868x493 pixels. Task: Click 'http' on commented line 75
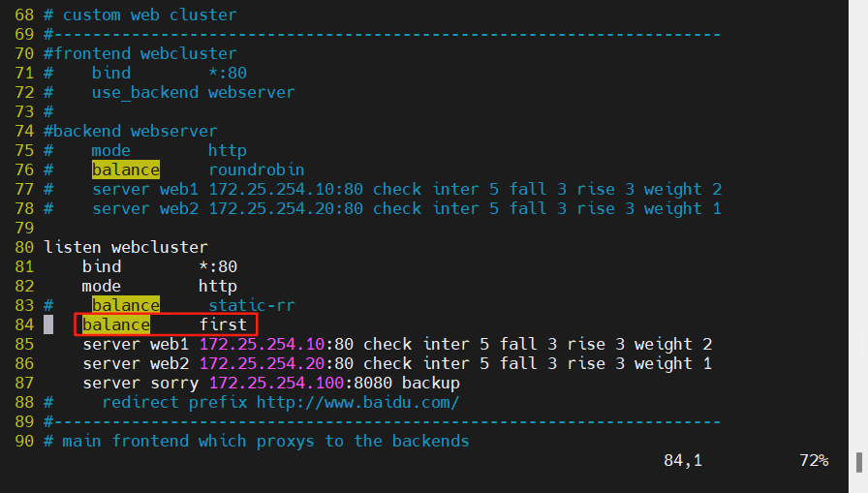click(x=228, y=150)
